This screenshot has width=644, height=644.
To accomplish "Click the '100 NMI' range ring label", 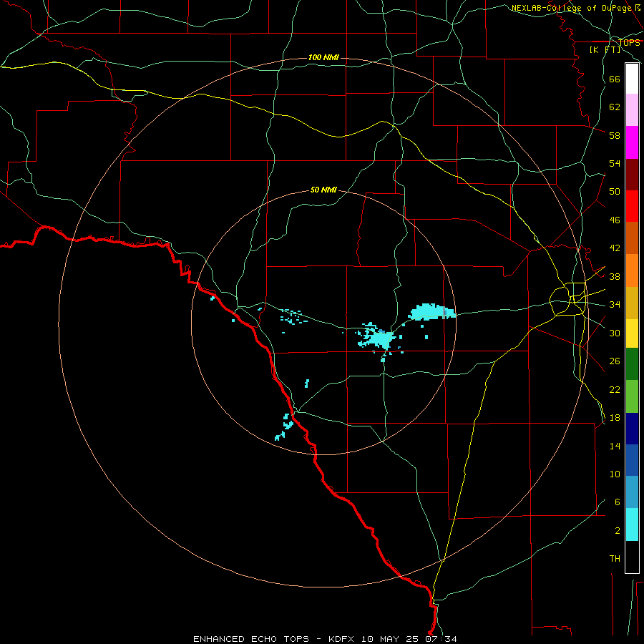I will pos(323,57).
